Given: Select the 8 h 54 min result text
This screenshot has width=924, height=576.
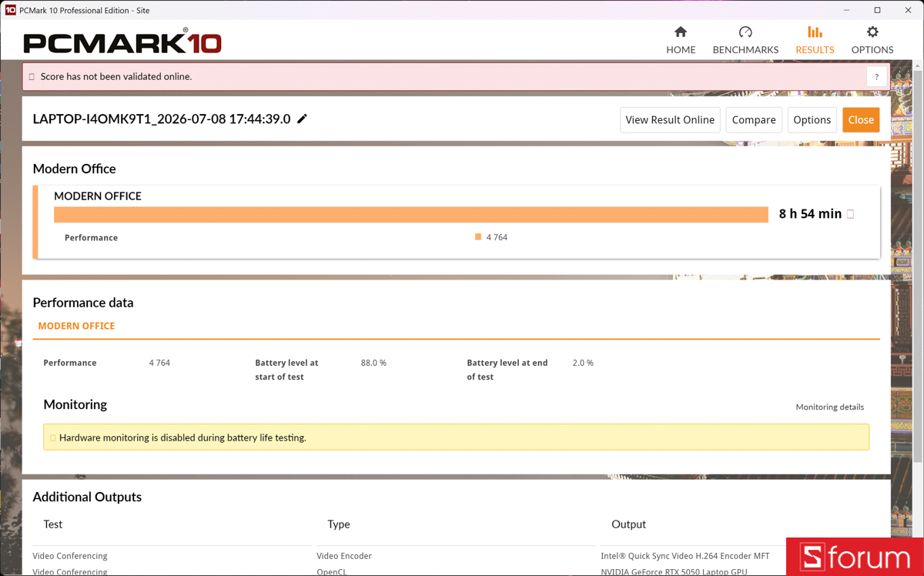Looking at the screenshot, I should [x=810, y=214].
